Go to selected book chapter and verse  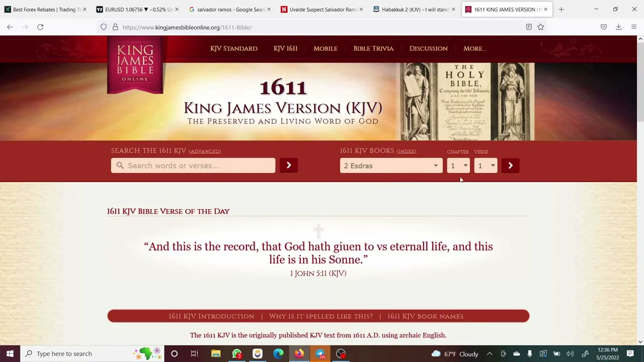(x=510, y=165)
